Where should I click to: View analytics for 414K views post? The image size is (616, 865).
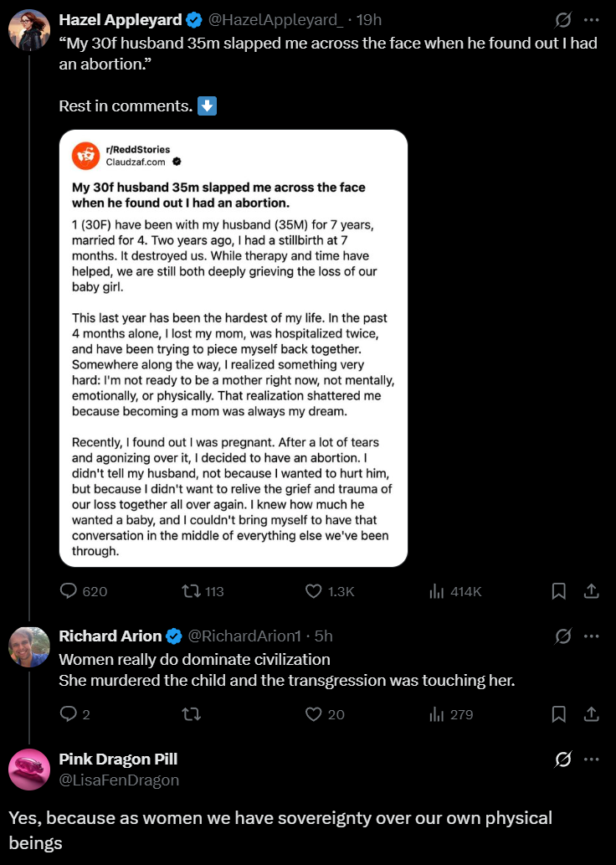click(437, 591)
